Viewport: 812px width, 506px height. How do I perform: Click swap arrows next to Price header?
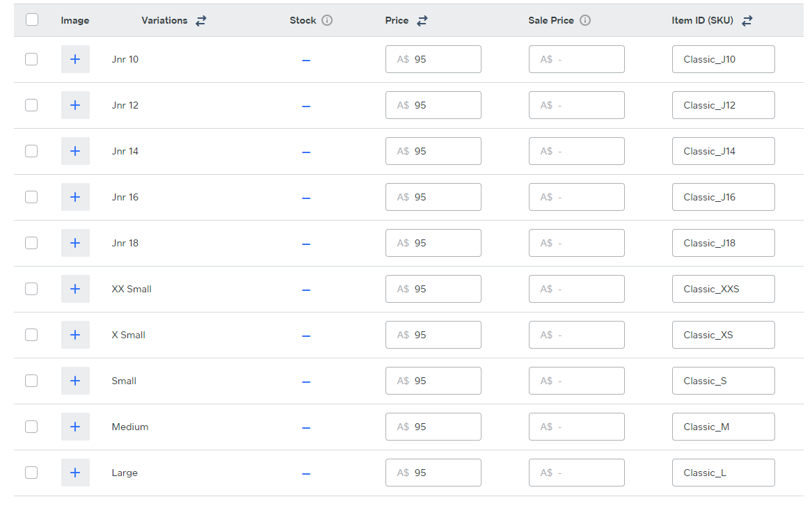coord(422,21)
